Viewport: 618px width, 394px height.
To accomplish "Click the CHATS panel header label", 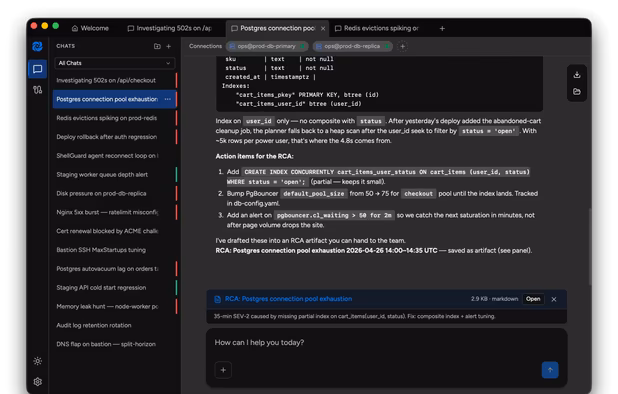I will coord(65,46).
